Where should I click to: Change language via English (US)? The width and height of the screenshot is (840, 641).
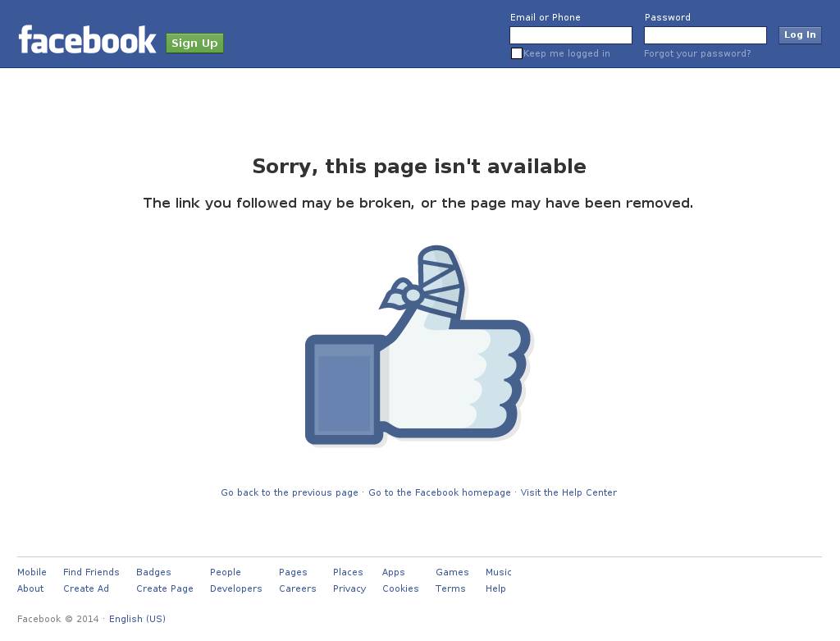tap(137, 619)
